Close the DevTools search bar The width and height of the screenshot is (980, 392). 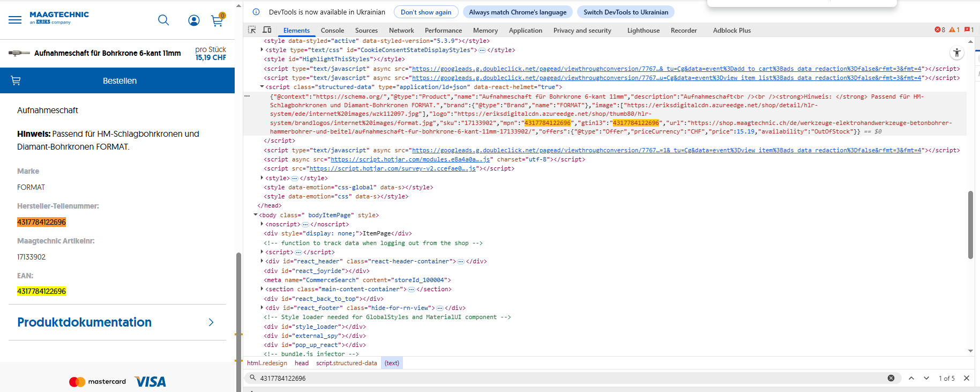(x=967, y=378)
